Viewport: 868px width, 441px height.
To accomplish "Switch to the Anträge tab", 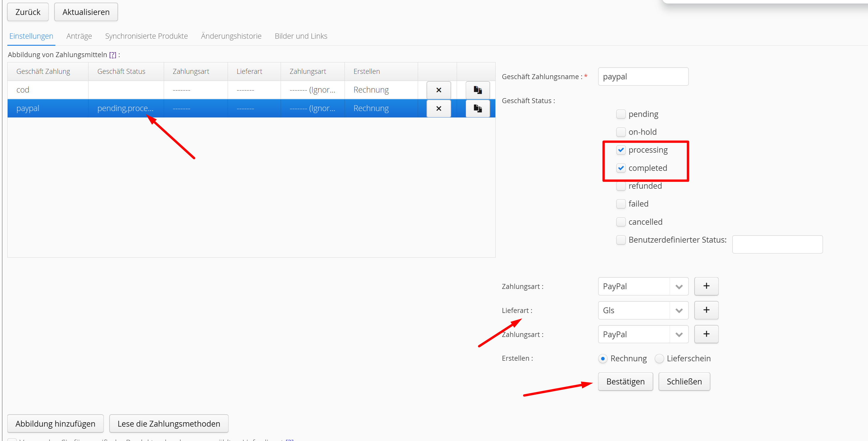I will point(79,36).
